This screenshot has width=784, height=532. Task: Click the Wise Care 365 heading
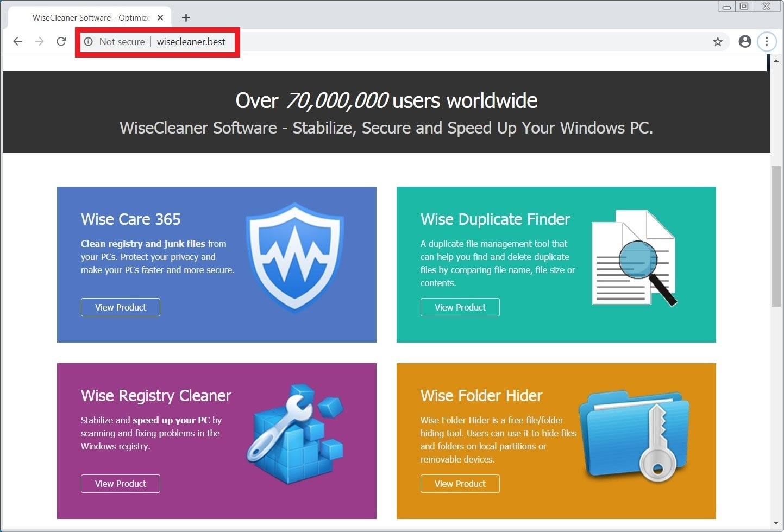(x=131, y=219)
